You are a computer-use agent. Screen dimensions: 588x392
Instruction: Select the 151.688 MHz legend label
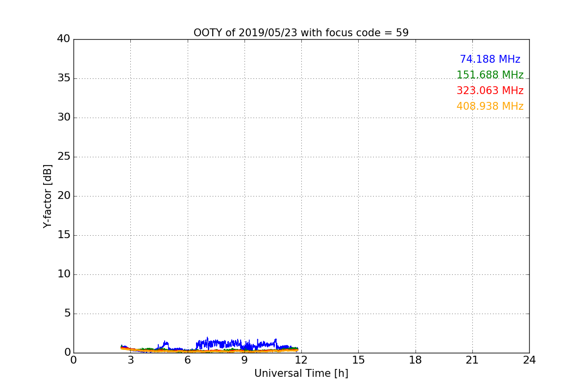[490, 75]
